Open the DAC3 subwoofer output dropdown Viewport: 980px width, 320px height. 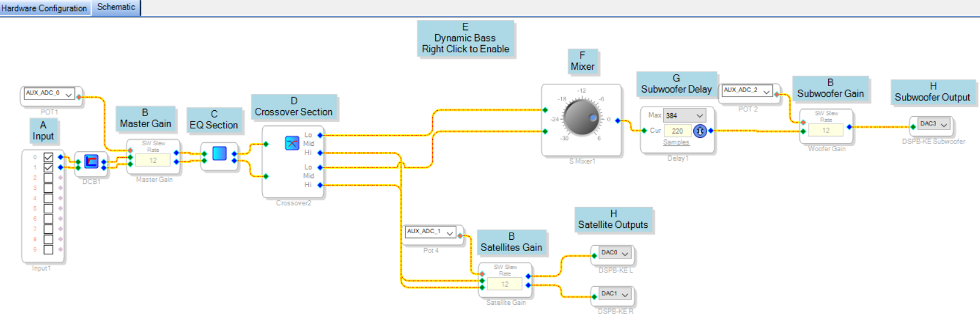(x=944, y=125)
